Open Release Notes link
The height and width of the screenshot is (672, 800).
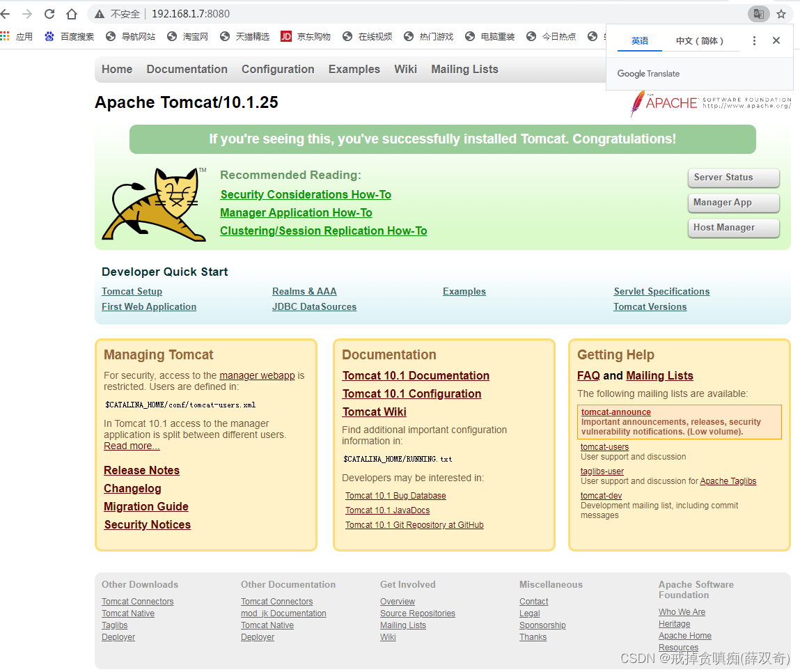coord(142,471)
